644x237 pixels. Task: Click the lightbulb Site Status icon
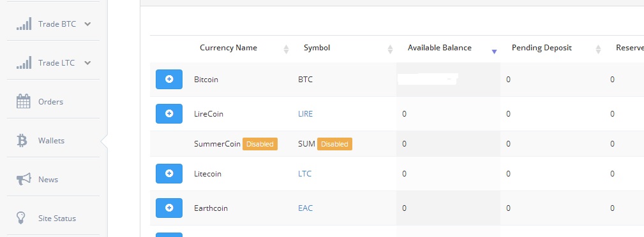tap(21, 218)
